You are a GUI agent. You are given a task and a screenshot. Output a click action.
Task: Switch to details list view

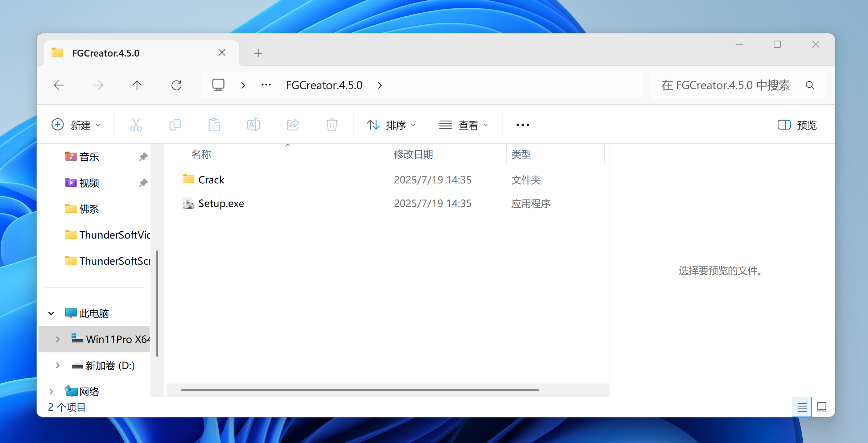click(x=802, y=407)
